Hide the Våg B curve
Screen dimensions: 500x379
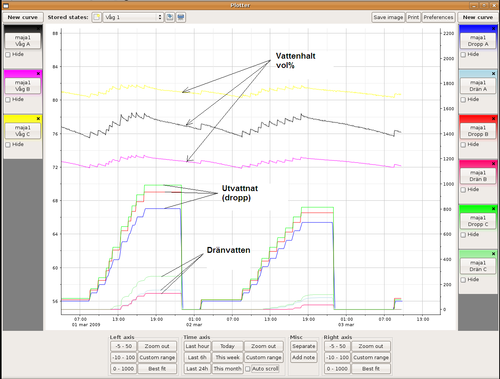tap(8, 100)
